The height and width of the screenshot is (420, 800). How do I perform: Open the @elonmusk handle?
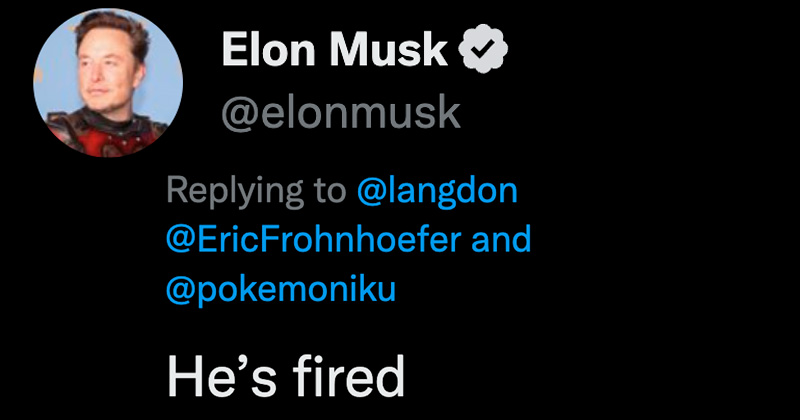[340, 114]
